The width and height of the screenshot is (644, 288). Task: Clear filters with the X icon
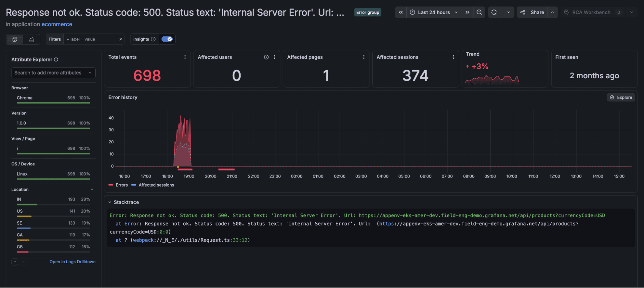pyautogui.click(x=120, y=39)
